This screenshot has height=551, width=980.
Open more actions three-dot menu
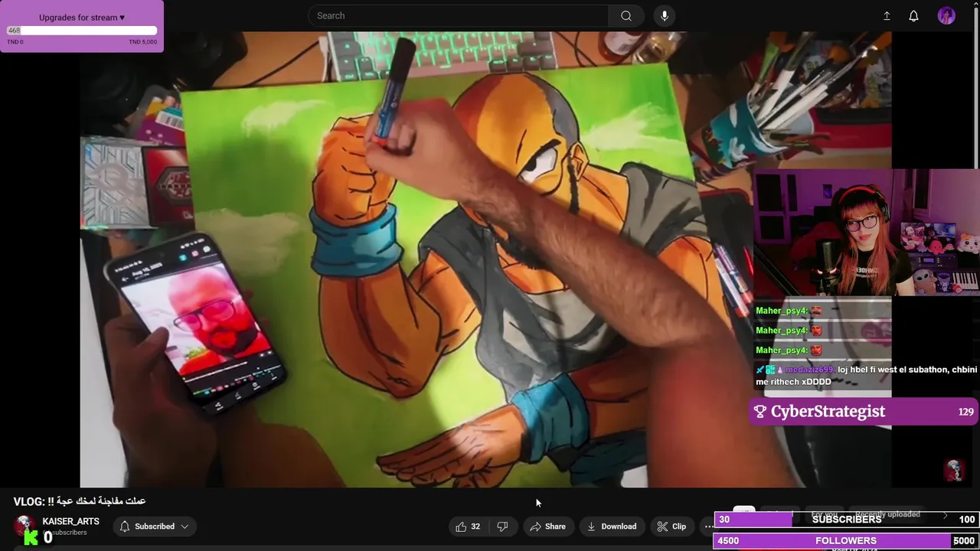tap(708, 527)
